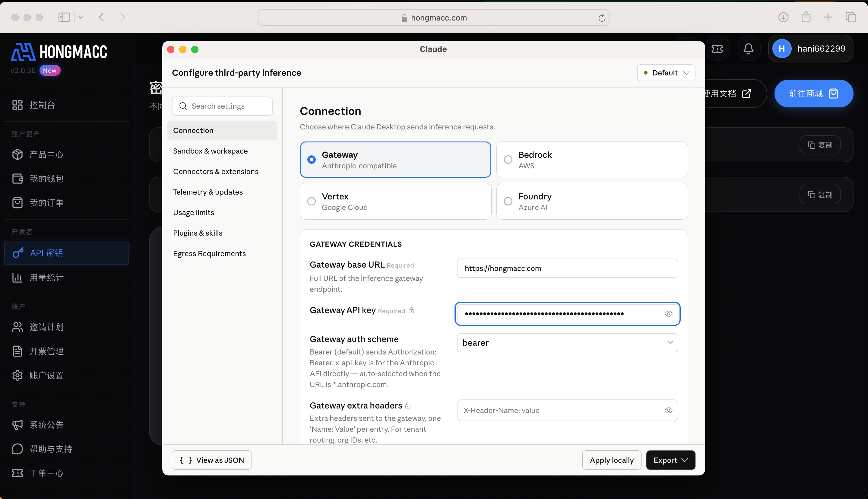Viewport: 868px width, 499px height.
Task: Click the lock icon beside Gateway extra headers
Action: click(408, 406)
